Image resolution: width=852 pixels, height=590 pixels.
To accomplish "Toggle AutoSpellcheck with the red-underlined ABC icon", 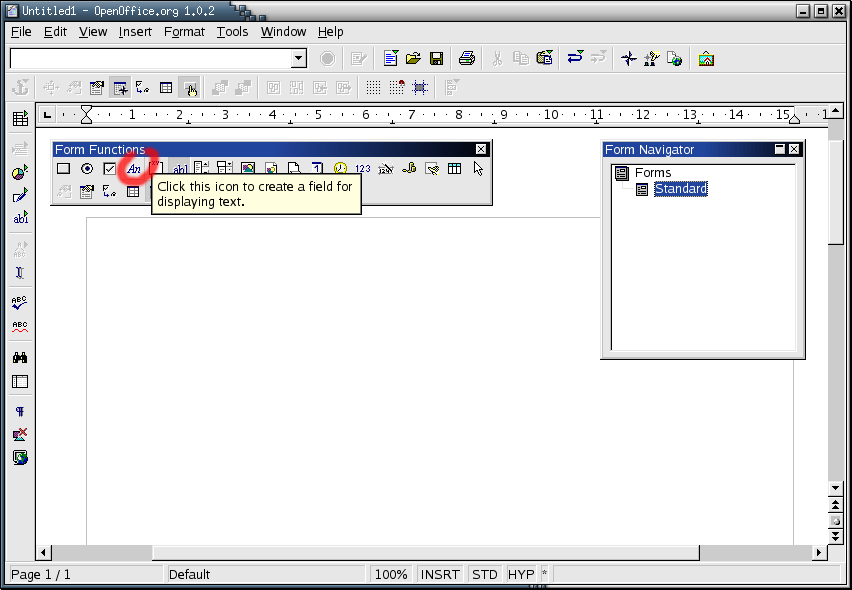I will tap(20, 327).
